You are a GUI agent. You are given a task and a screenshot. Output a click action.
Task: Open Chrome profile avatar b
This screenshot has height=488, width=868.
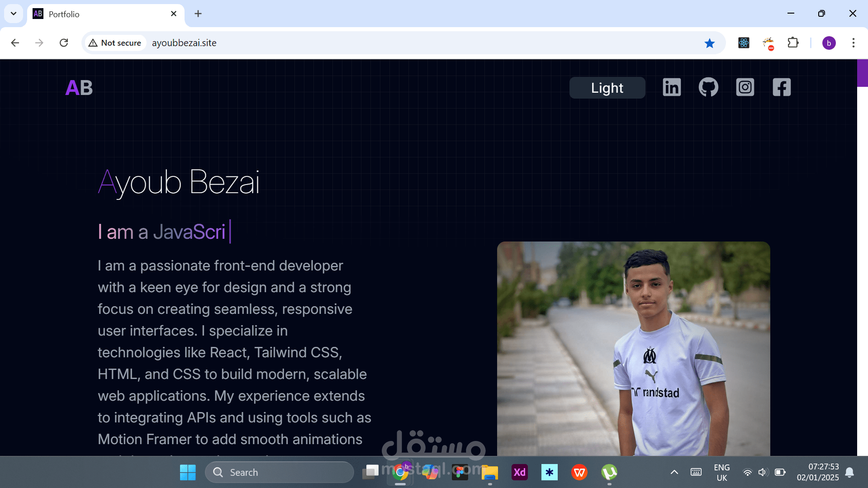pos(829,43)
